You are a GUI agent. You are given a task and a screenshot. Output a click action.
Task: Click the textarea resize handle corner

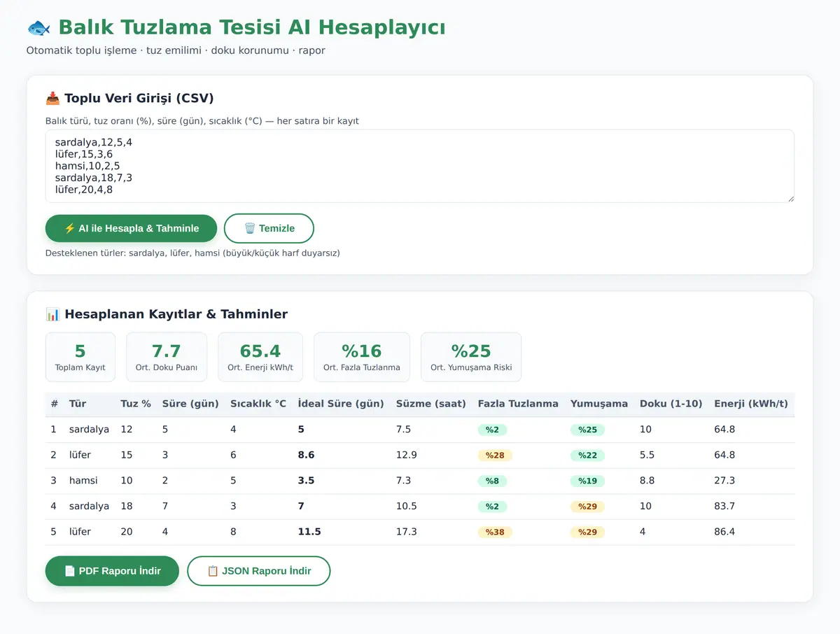(790, 198)
